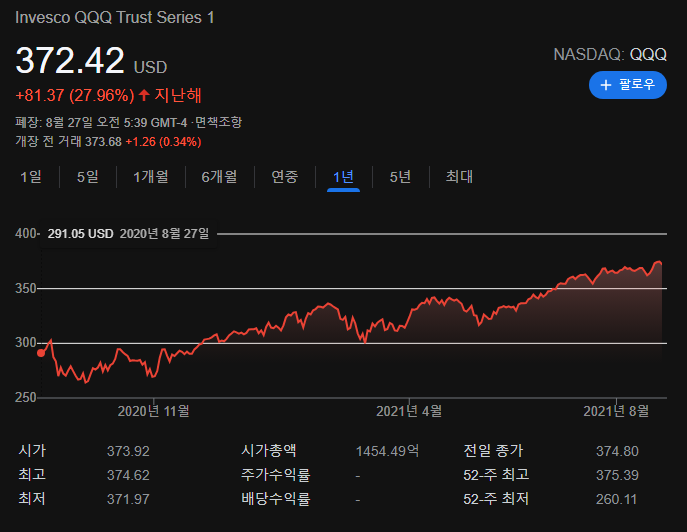Click the Invesco QQQ Trust Series 1 title

pyautogui.click(x=115, y=18)
